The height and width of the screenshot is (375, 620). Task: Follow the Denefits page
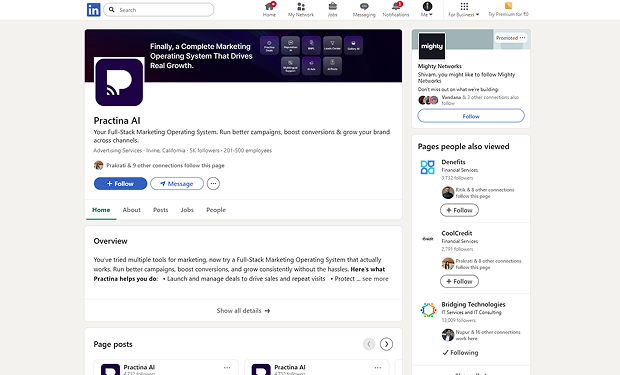pos(459,210)
